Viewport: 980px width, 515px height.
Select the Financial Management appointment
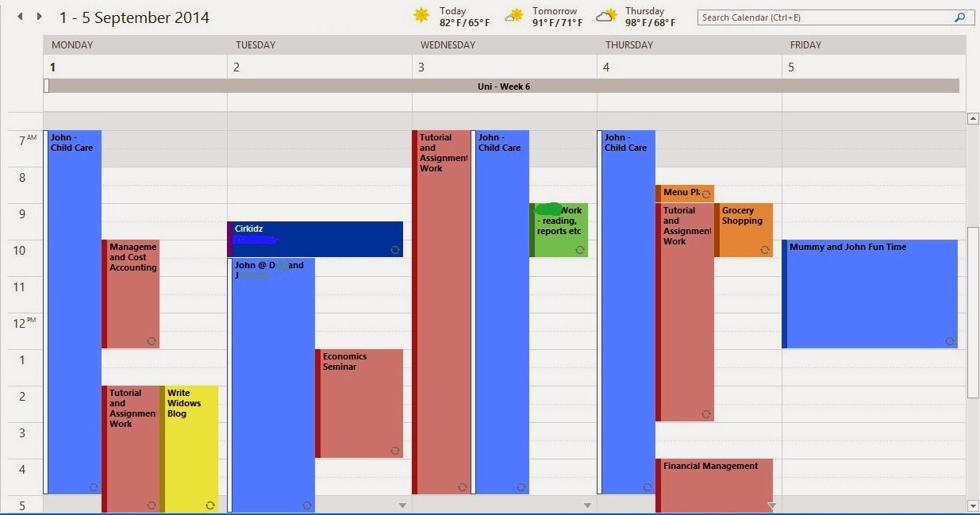coord(714,486)
